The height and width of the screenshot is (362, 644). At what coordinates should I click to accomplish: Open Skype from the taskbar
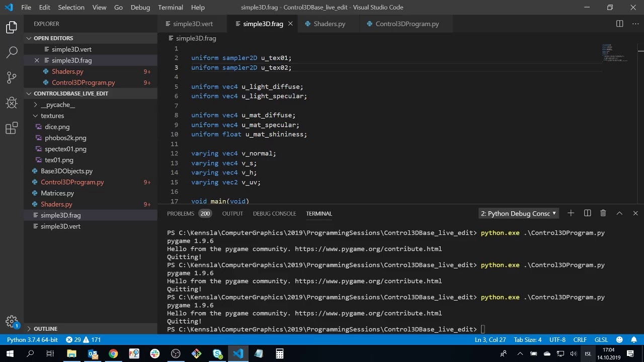tap(217, 354)
